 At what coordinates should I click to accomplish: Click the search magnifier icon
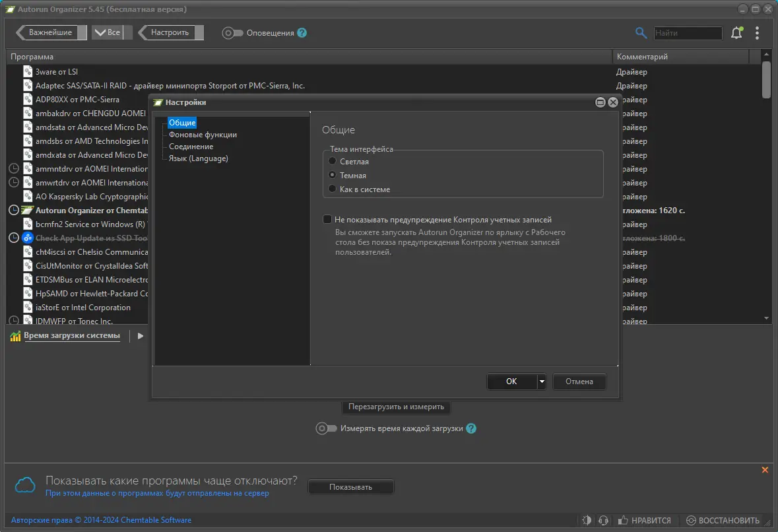641,33
